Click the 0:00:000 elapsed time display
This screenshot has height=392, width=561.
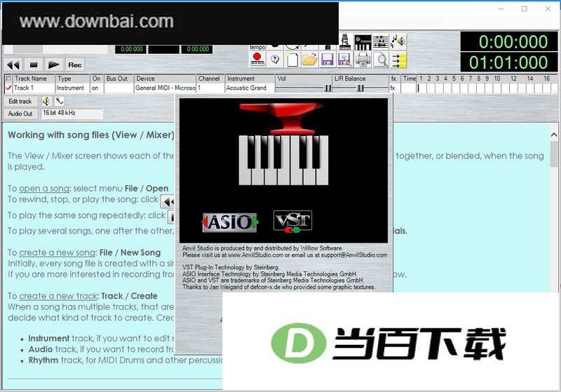[x=509, y=41]
